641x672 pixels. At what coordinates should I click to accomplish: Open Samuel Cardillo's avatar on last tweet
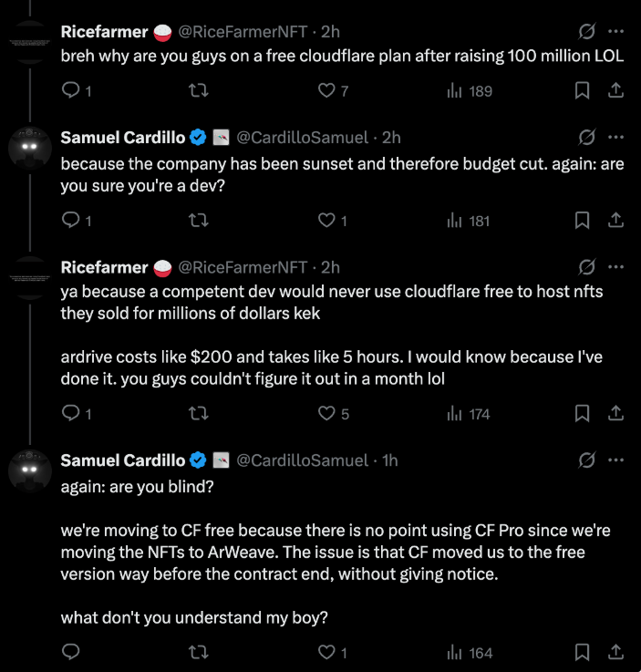(30, 470)
